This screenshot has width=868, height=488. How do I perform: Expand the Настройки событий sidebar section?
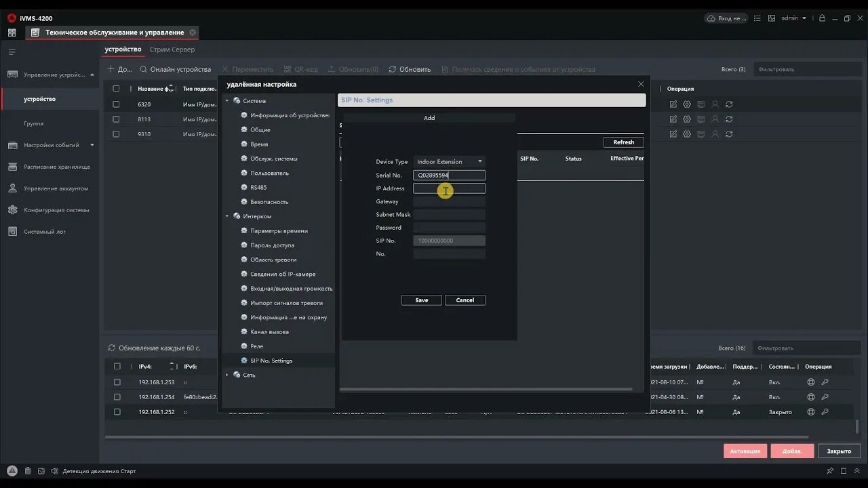92,145
